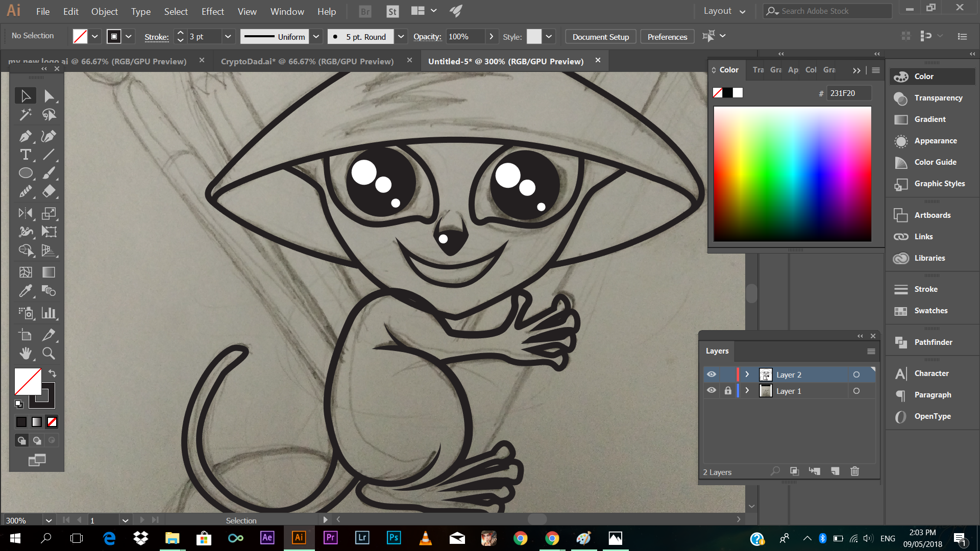Toggle visibility eye of Layer 2
The width and height of the screenshot is (980, 551).
(x=712, y=374)
